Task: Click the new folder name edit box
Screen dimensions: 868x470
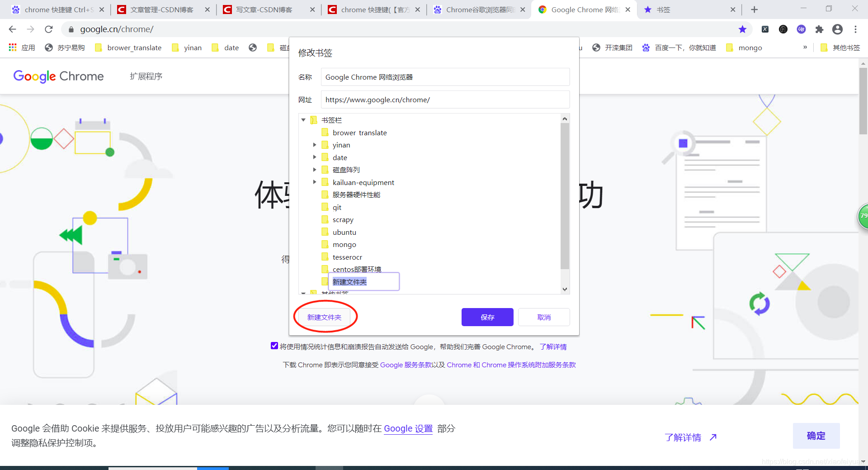Action: pyautogui.click(x=364, y=281)
